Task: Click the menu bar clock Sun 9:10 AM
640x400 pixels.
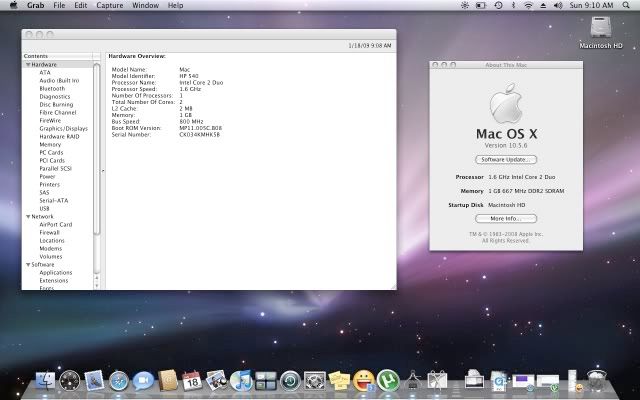Action: [591, 5]
